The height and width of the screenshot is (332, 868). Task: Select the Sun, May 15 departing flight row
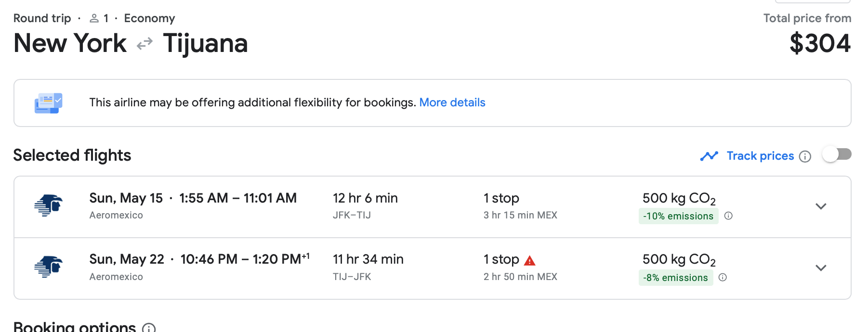(x=433, y=207)
